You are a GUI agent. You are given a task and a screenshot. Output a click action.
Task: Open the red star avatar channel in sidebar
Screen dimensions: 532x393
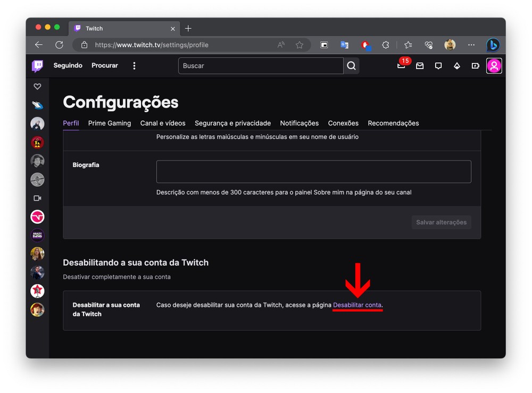coord(37,291)
